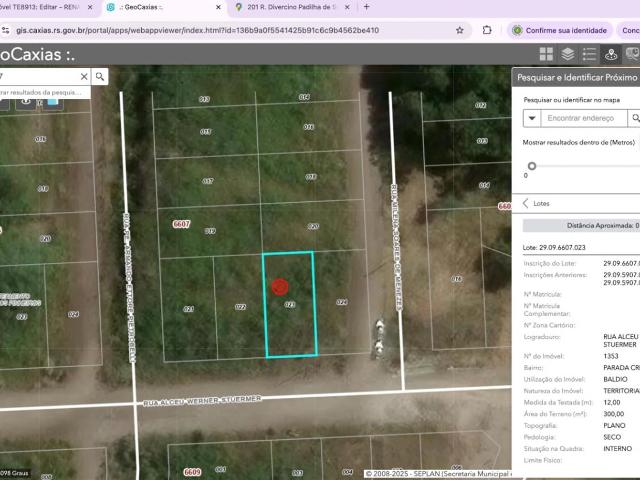Open the basemap gallery grid icon

[546, 54]
